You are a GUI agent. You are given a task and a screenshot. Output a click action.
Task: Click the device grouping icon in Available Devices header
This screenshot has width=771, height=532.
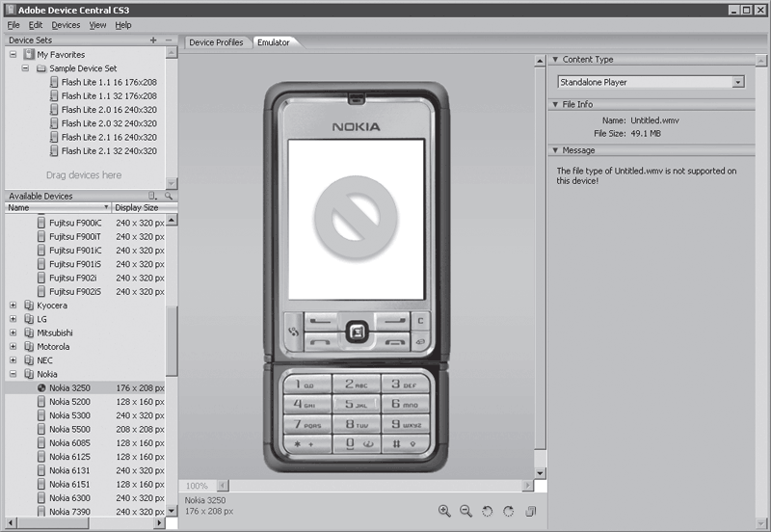pos(152,196)
